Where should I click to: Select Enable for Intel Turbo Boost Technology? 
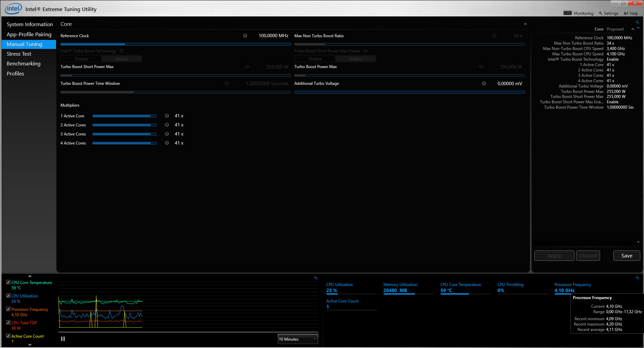click(121, 59)
